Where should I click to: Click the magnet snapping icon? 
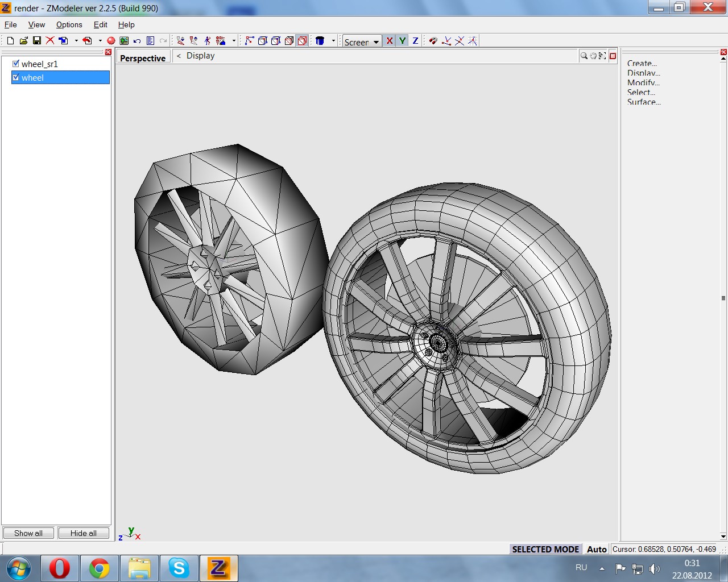coord(433,40)
